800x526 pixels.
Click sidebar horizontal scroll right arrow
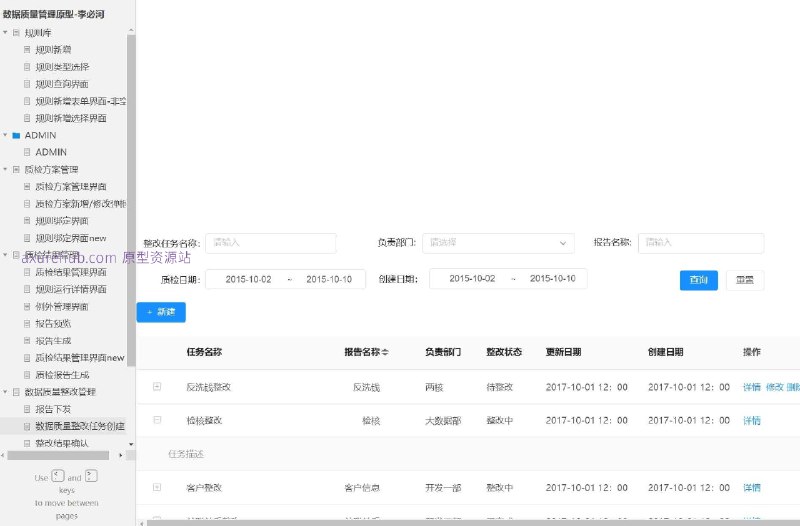click(120, 455)
